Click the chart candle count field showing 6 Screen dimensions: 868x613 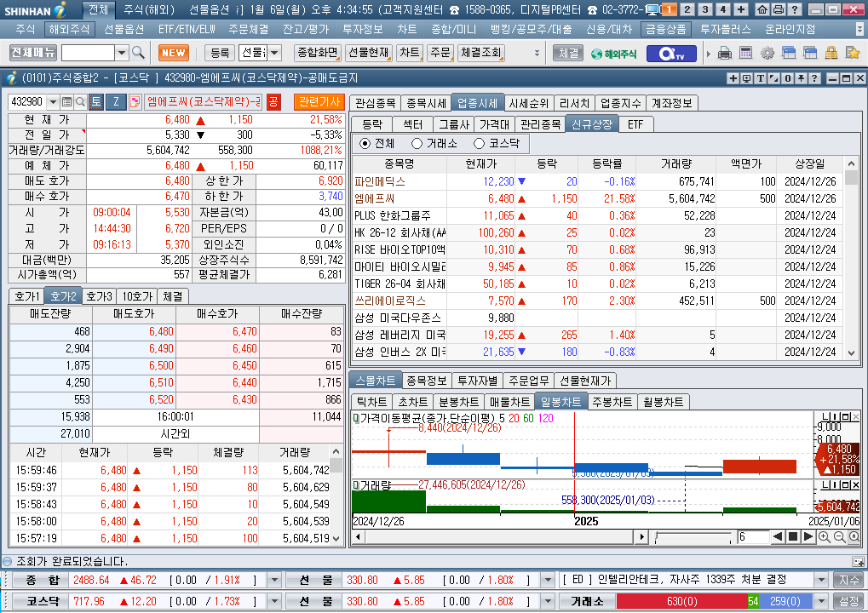coord(753,536)
